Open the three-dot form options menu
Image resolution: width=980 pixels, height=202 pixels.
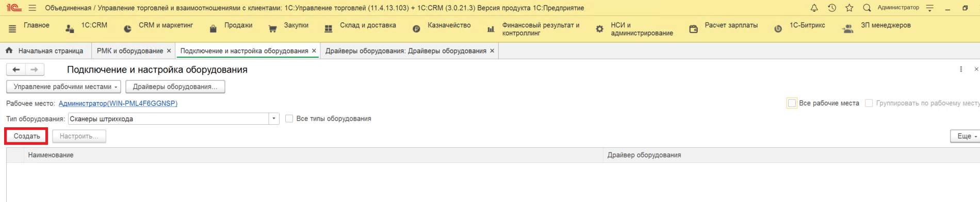(960, 69)
